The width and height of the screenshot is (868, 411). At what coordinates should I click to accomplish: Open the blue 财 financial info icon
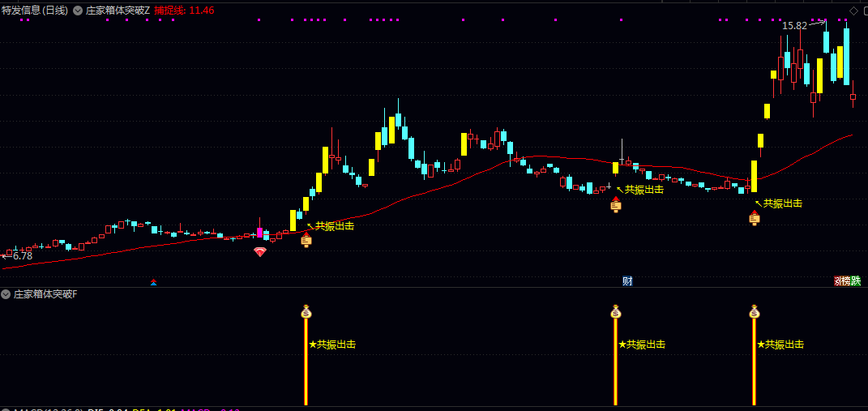pos(627,280)
